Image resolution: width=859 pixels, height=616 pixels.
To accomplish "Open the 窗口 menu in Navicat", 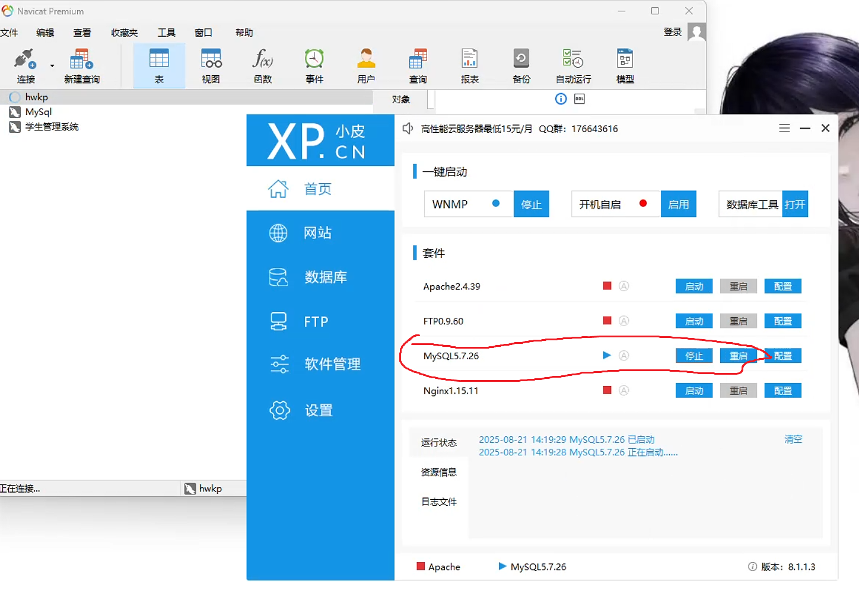I will click(203, 33).
